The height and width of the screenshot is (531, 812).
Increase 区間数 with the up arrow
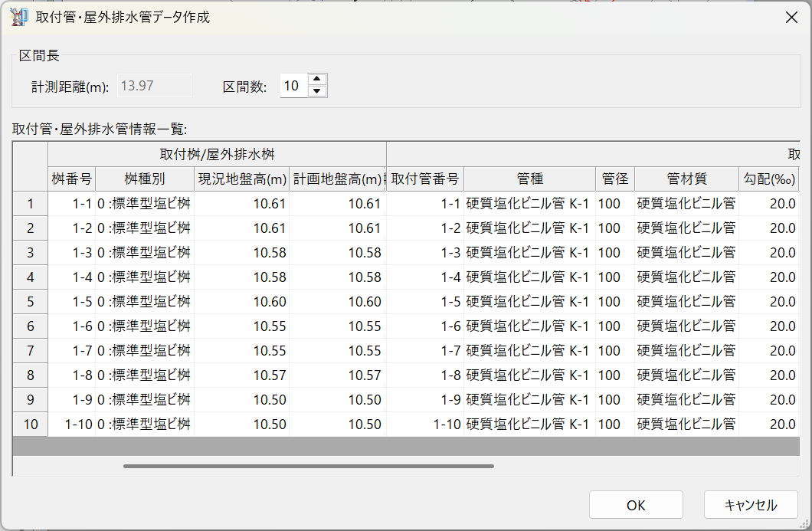[317, 80]
